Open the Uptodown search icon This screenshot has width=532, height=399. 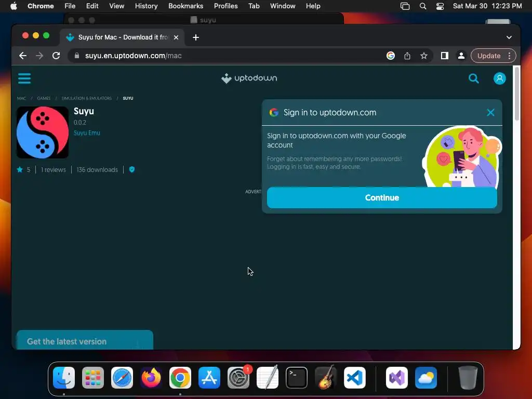pyautogui.click(x=474, y=79)
